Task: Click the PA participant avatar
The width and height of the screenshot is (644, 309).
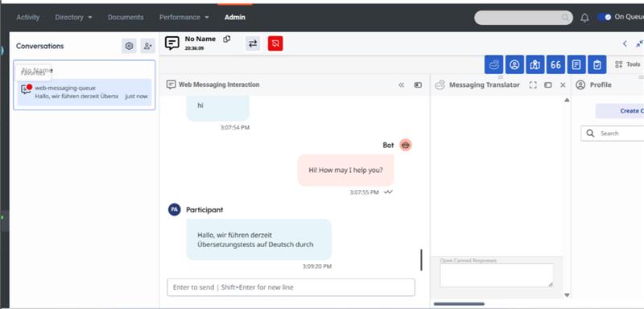Action: click(174, 209)
